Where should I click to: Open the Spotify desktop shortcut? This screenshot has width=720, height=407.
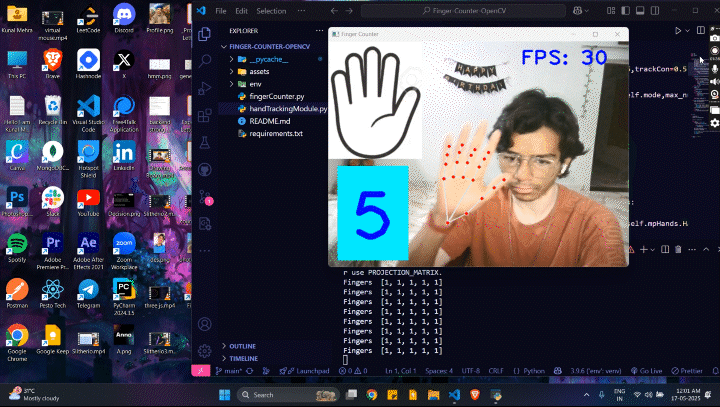[x=17, y=248]
